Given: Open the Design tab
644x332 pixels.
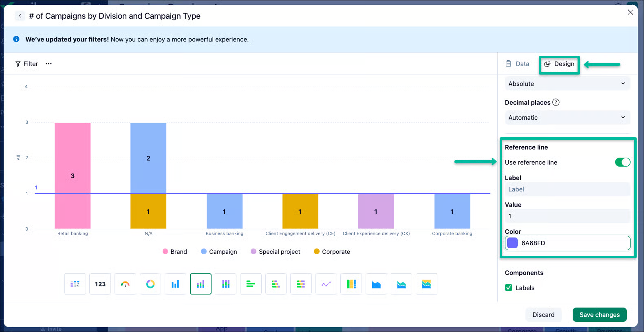Looking at the screenshot, I should click(x=559, y=64).
